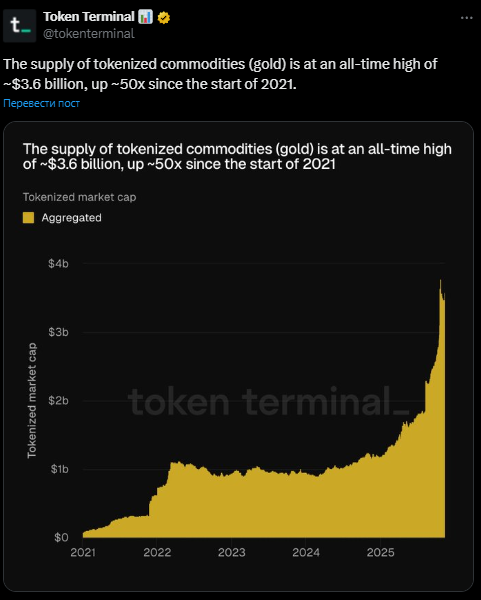
Task: Open the @tokenterminal handle link
Action: click(x=89, y=34)
